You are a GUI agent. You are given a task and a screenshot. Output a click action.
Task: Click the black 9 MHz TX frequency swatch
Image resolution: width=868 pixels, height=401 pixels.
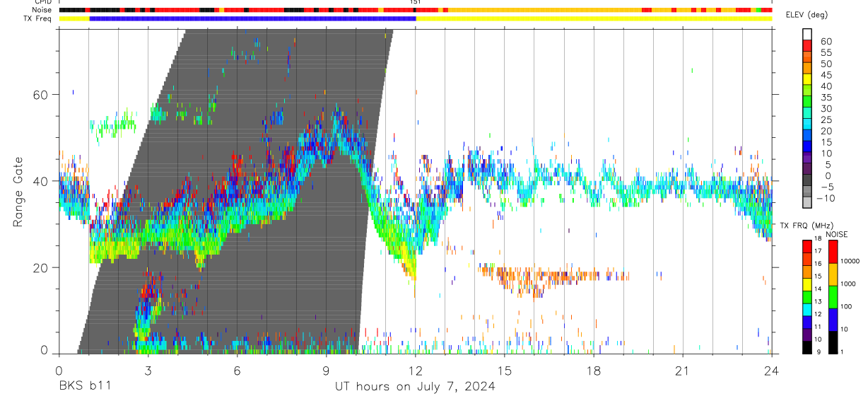(x=807, y=347)
